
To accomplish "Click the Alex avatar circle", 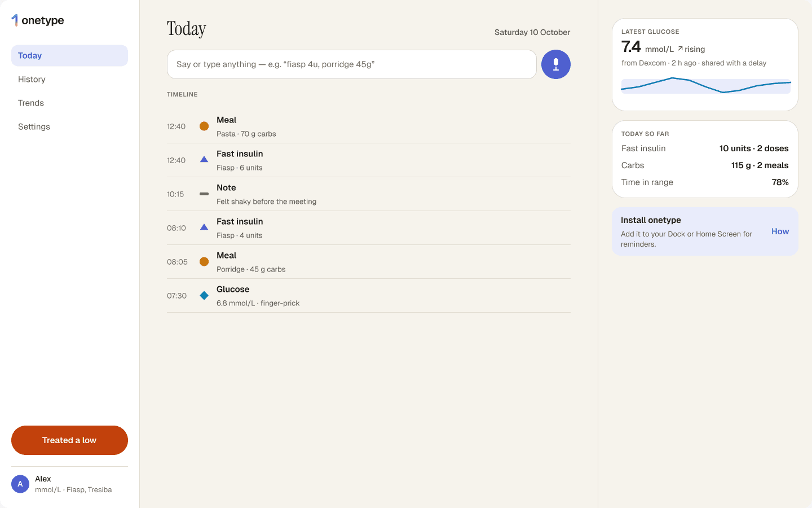I will 20,484.
